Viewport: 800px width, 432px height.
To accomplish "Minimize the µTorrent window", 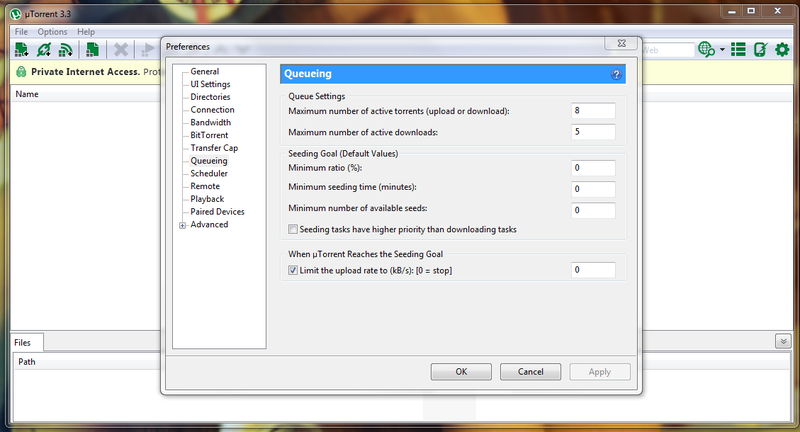I will point(732,11).
